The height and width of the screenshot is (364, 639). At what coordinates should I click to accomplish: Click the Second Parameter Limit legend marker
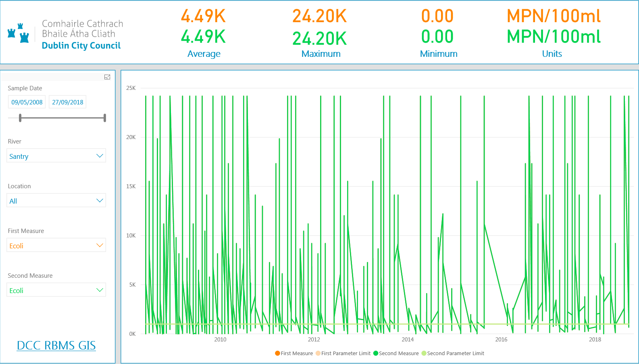point(424,353)
